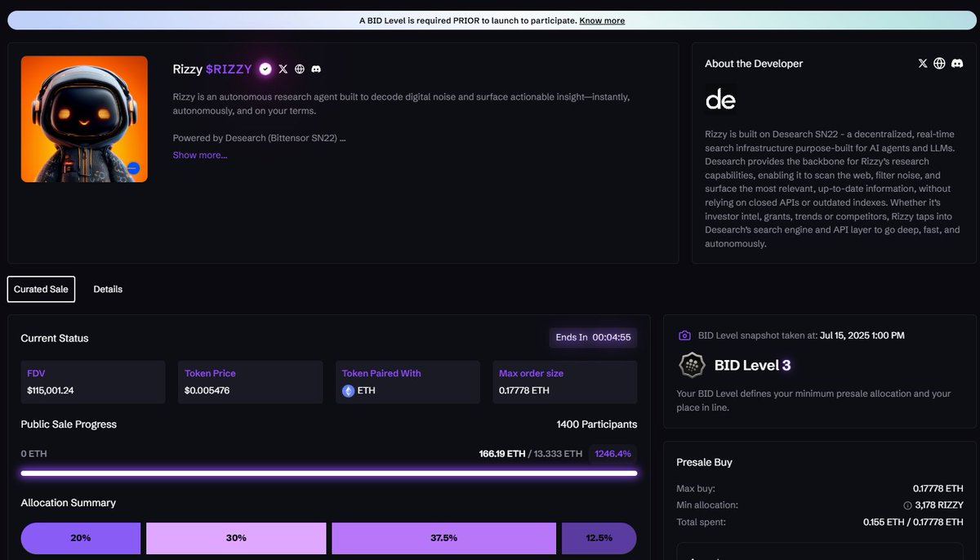Open Rizzy's X profile icon
The height and width of the screenshot is (560, 980).
pos(283,69)
